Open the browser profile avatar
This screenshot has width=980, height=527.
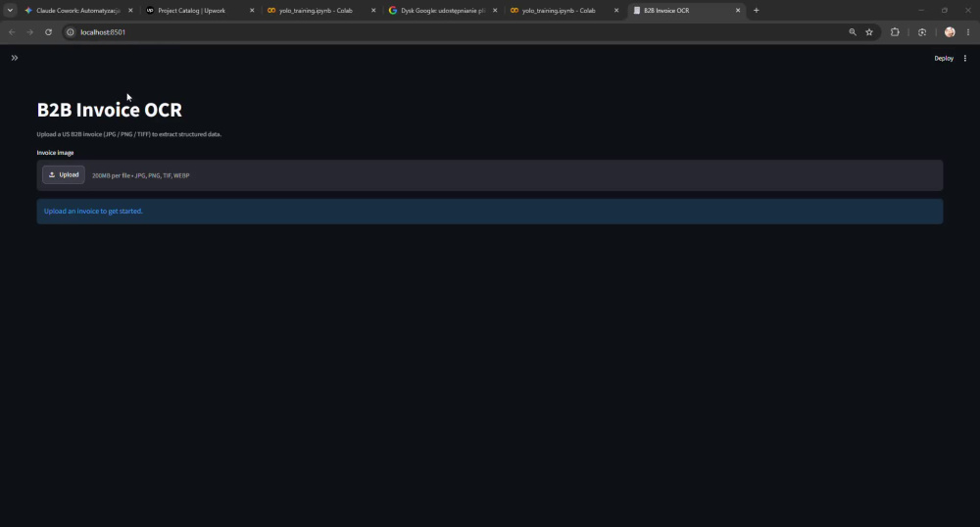pos(950,32)
